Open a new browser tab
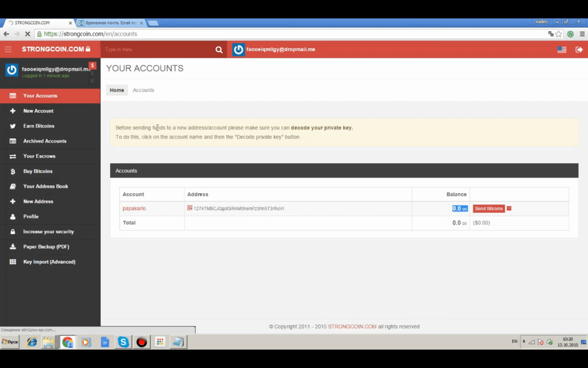588x368 pixels. (x=153, y=23)
